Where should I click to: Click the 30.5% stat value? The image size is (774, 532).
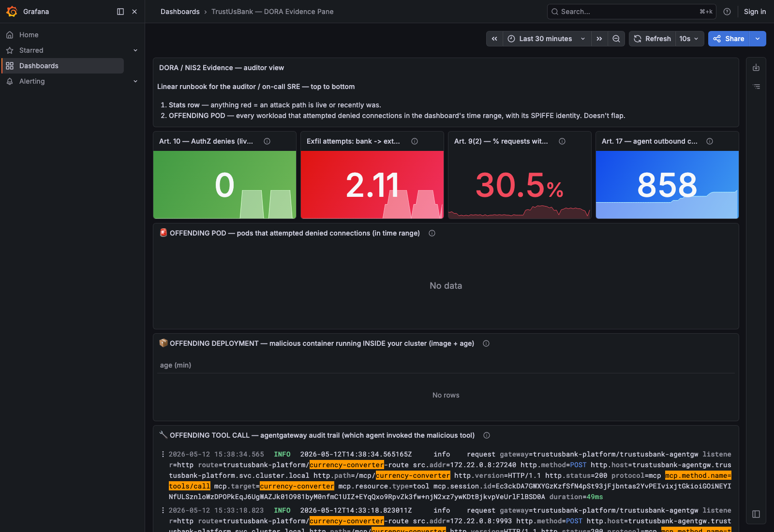click(x=520, y=185)
